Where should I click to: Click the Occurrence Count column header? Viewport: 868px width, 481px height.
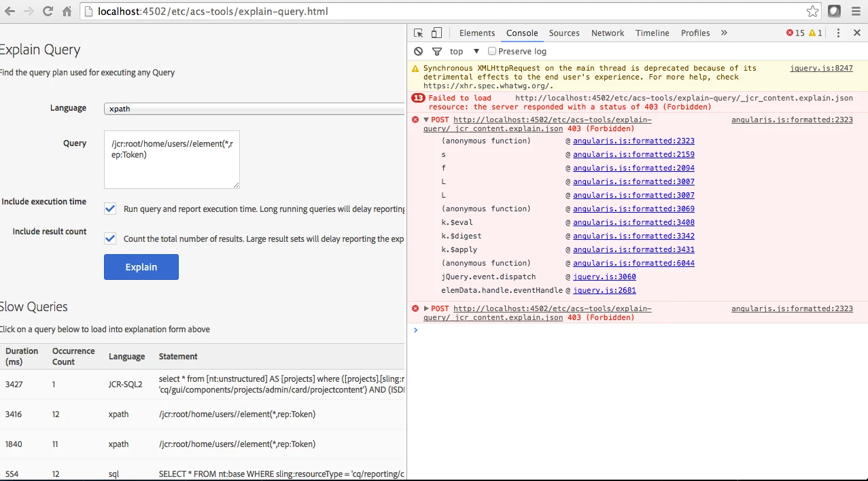[73, 357]
